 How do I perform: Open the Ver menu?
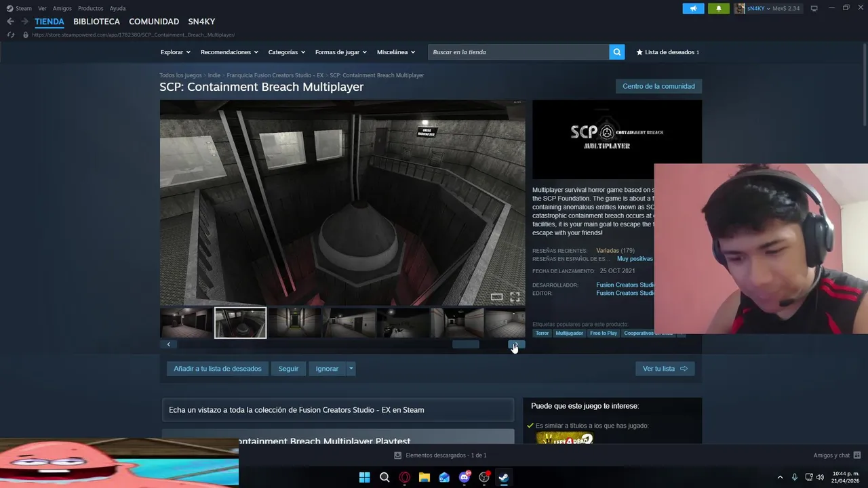[42, 8]
